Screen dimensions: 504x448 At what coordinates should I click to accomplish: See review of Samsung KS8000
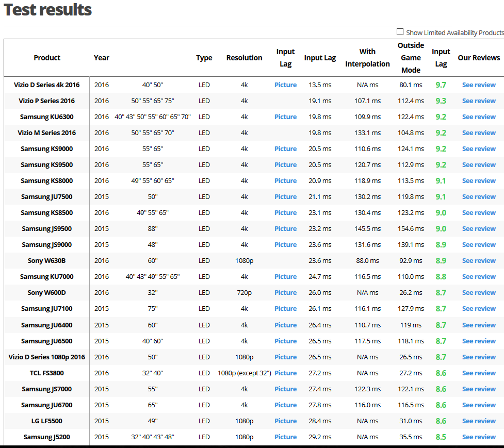click(x=479, y=181)
